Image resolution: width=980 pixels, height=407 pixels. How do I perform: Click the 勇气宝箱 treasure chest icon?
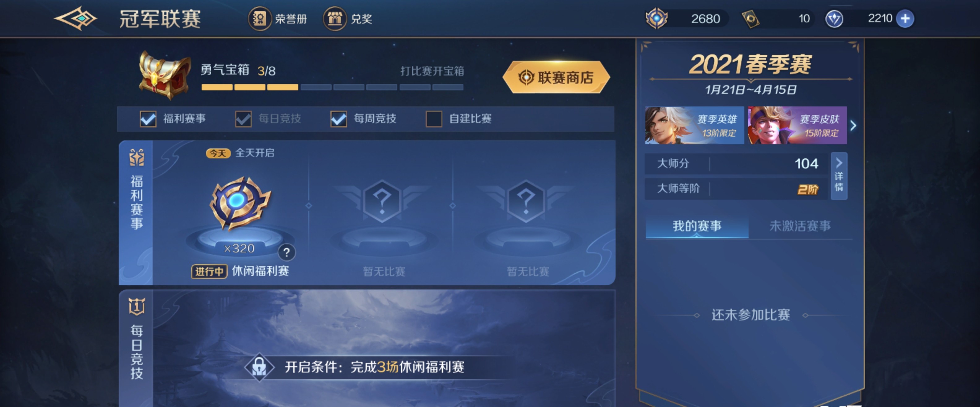165,75
